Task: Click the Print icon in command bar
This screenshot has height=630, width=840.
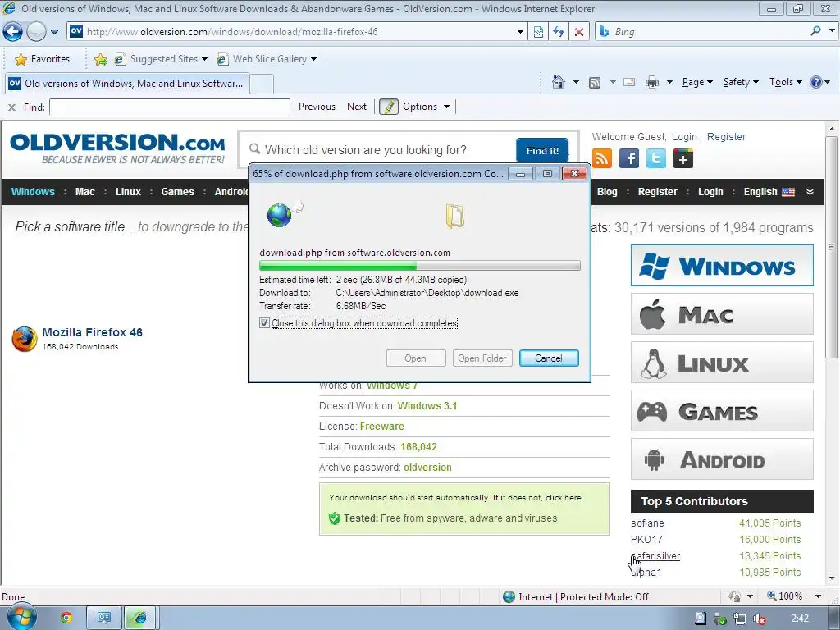Action: coord(652,83)
